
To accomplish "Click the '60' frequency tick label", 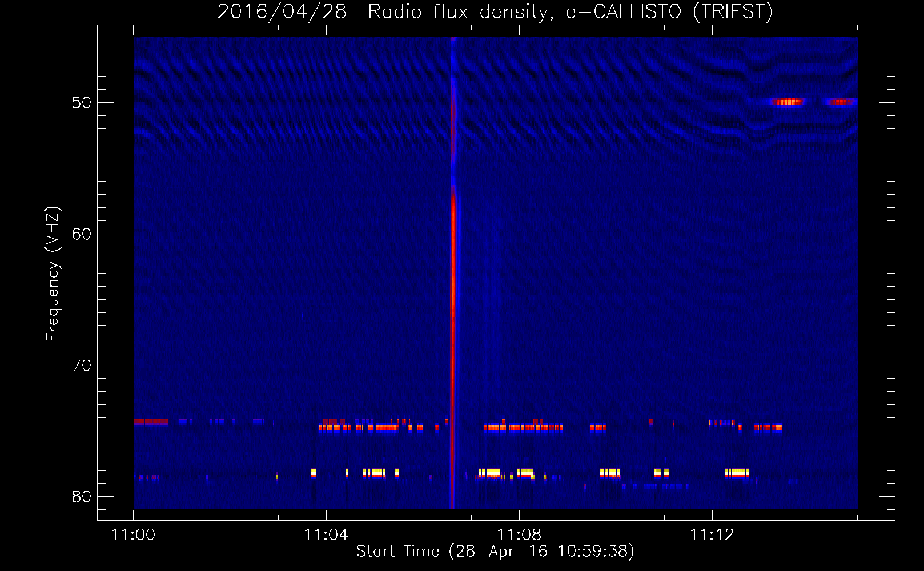I will coord(82,234).
